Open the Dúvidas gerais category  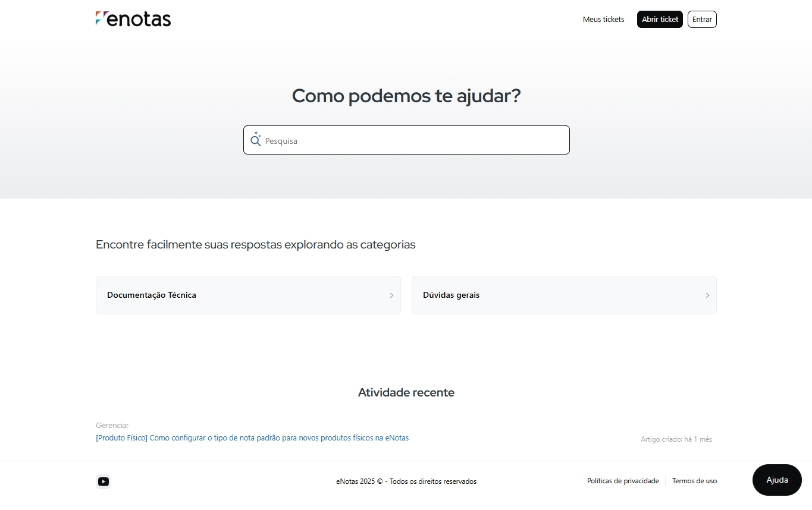click(564, 295)
